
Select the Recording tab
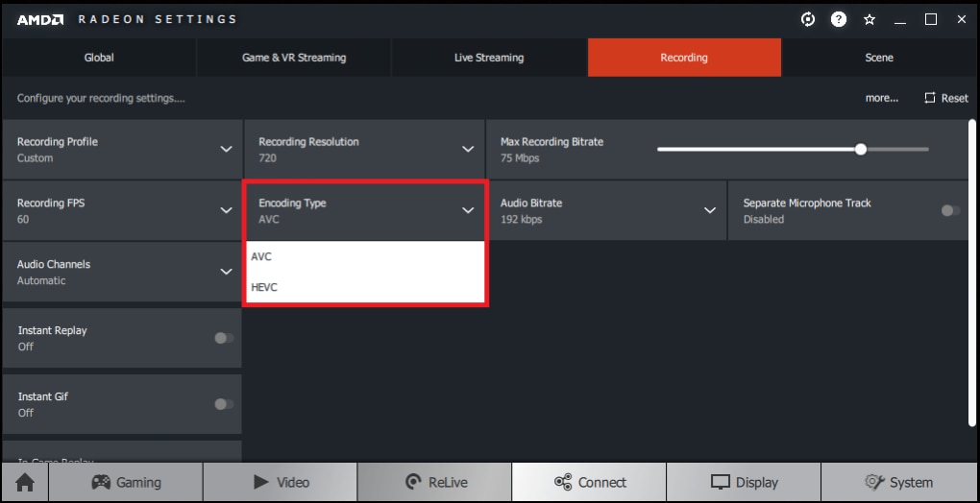pos(684,58)
